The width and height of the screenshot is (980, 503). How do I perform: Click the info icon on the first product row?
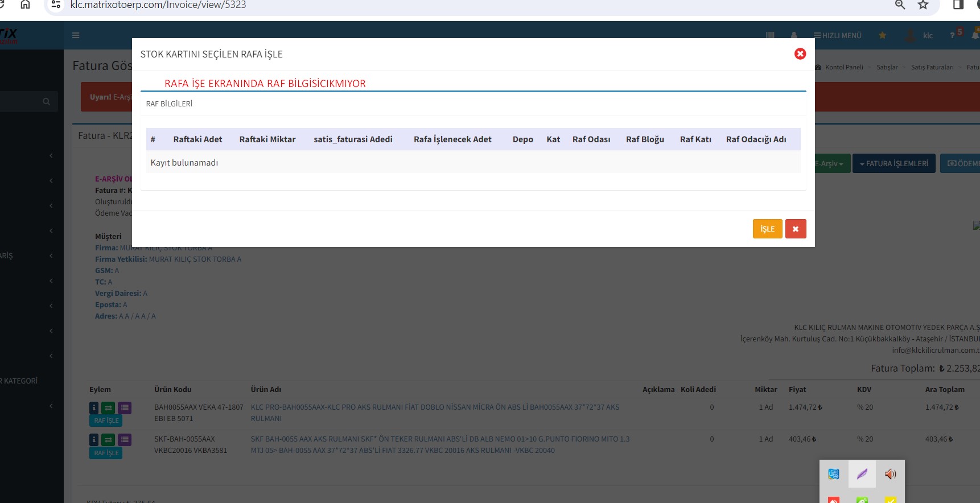pyautogui.click(x=94, y=407)
